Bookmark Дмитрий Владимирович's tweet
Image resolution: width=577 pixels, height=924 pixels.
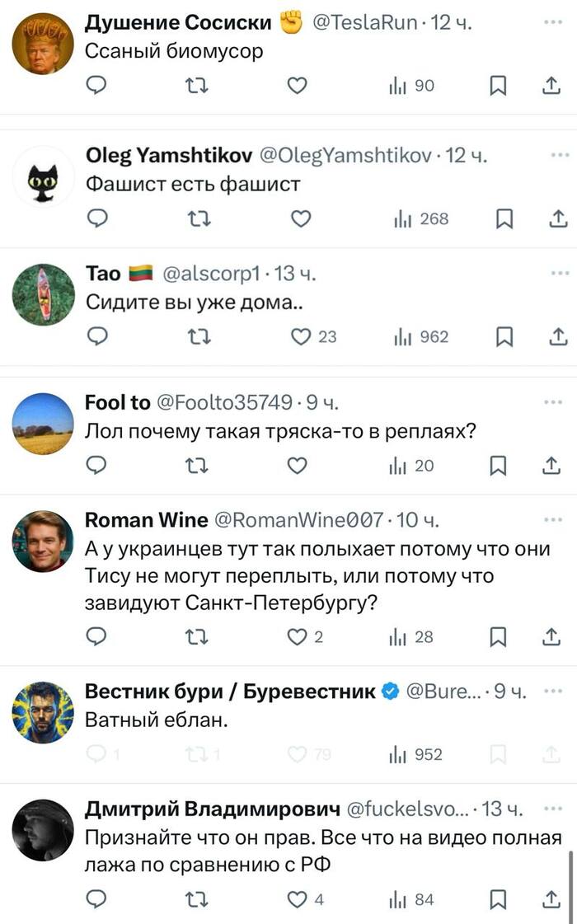[x=498, y=900]
